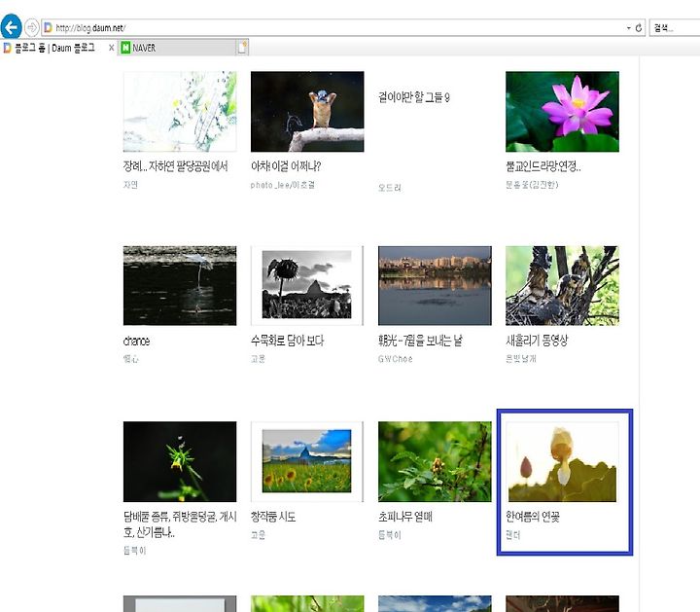
Task: Open the pink lotus flower thumbnail
Action: tap(562, 112)
